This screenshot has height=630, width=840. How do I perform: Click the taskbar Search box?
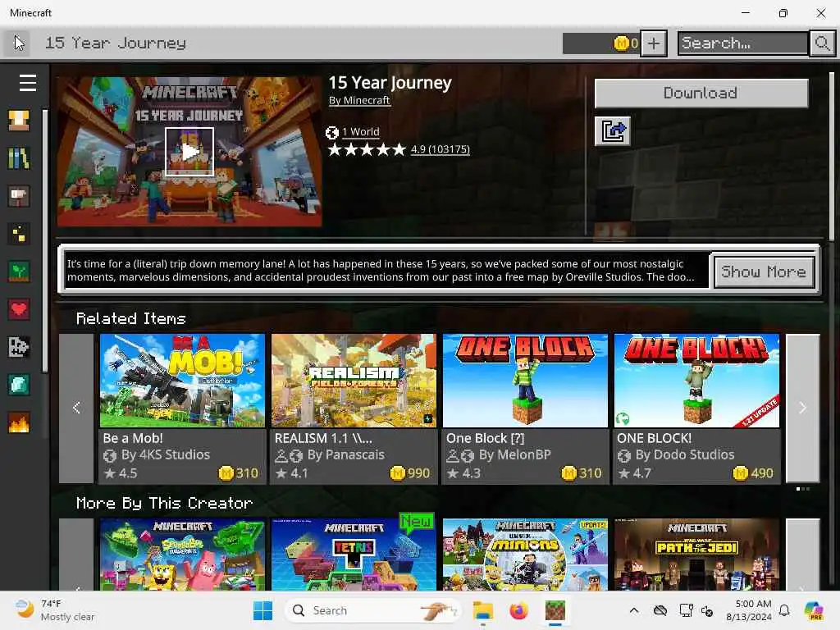(373, 610)
